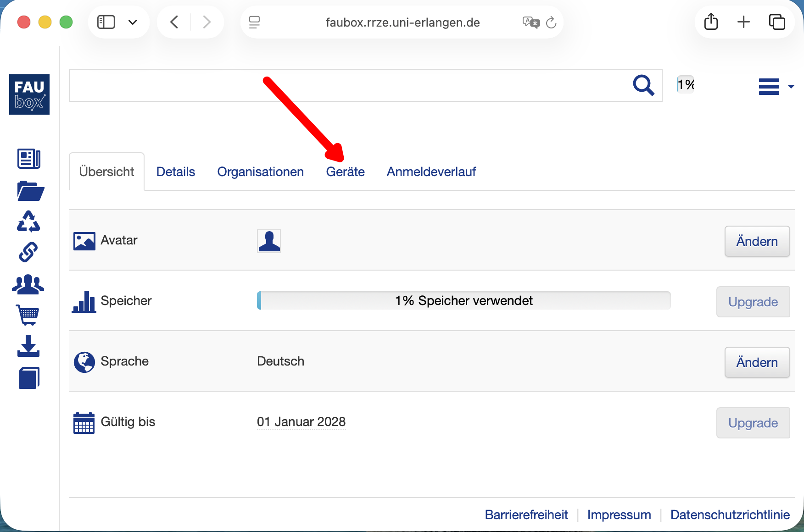Screen dimensions: 804x532
Task: Click the magnifier search icon
Action: pos(643,85)
